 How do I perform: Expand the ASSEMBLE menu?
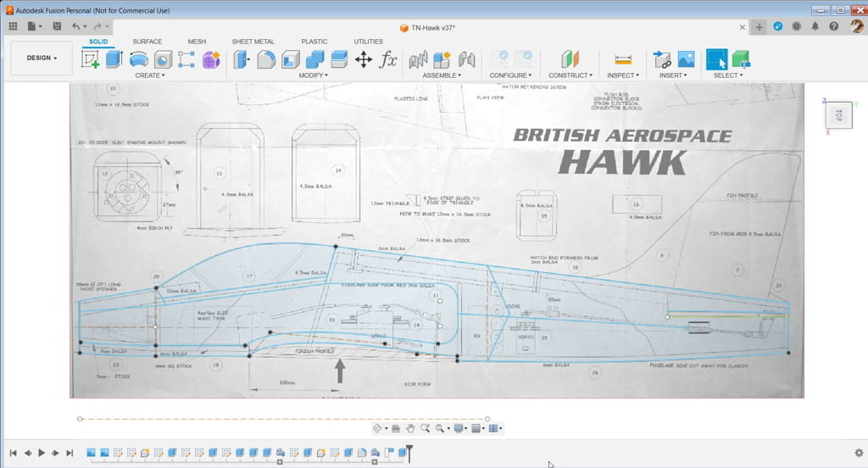coord(441,75)
